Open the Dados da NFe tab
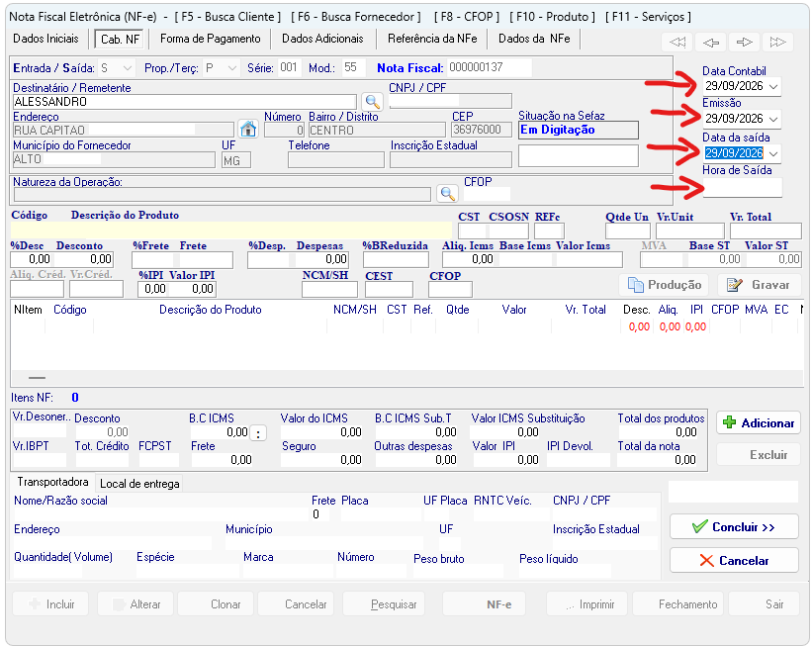 tap(534, 39)
